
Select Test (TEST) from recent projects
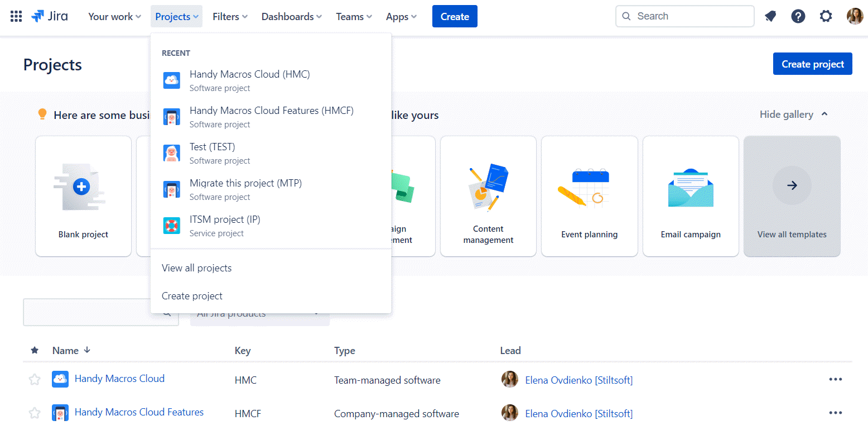click(271, 153)
